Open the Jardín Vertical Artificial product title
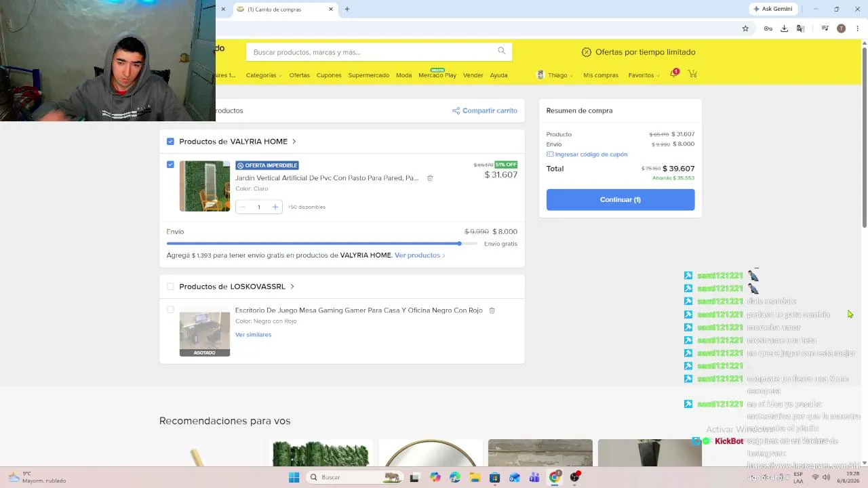The image size is (868, 488). tap(327, 178)
